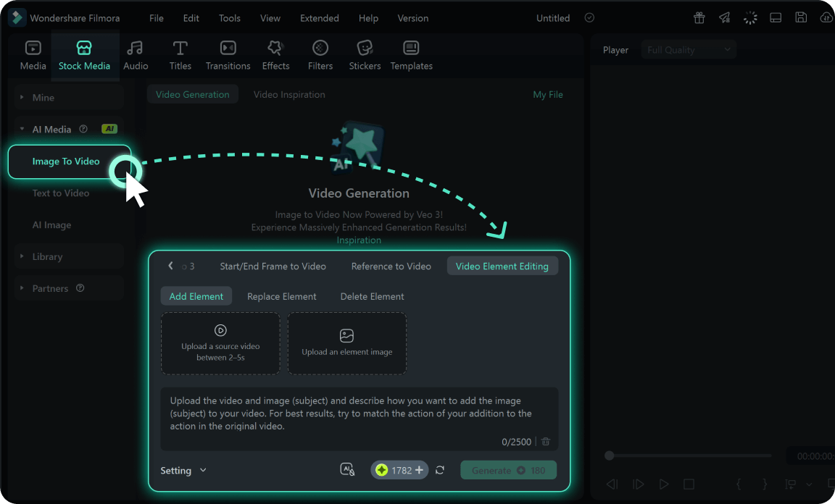835x504 pixels.
Task: Upload a source video between 2–5s
Action: point(220,343)
